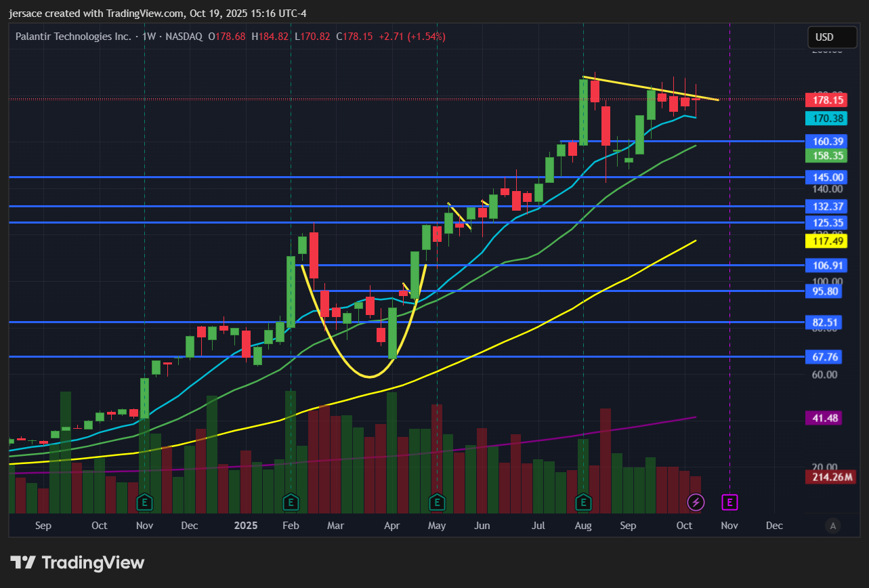Select the open value O178.68

click(x=227, y=37)
